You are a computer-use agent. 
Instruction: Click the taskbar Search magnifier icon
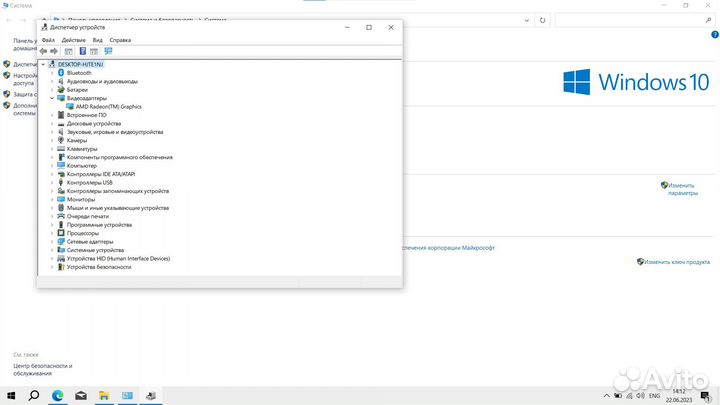34,396
